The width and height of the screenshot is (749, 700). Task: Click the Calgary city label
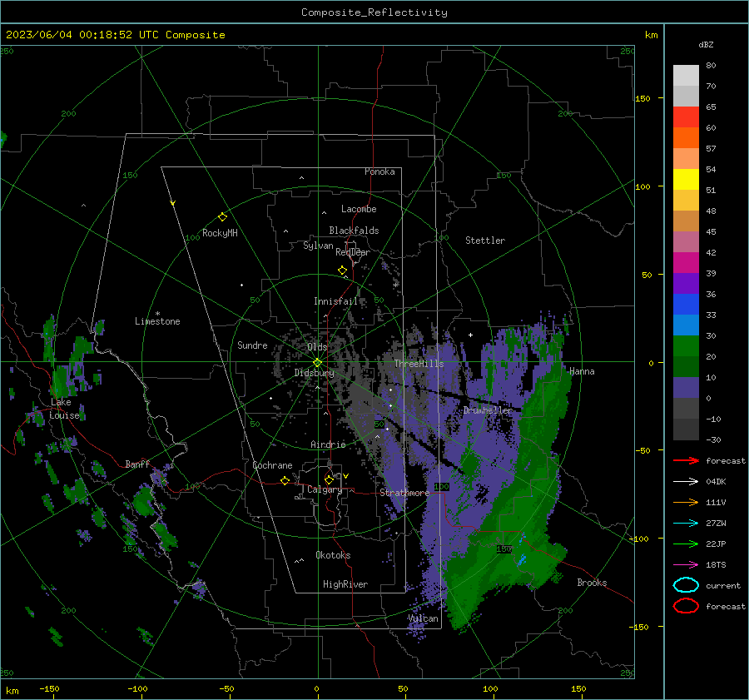(x=325, y=489)
